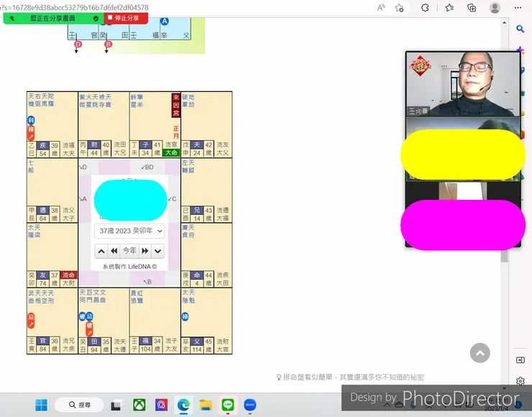Viewport: 532px width, 417px height.
Task: Select the 財 palace label
Action: click(94, 145)
